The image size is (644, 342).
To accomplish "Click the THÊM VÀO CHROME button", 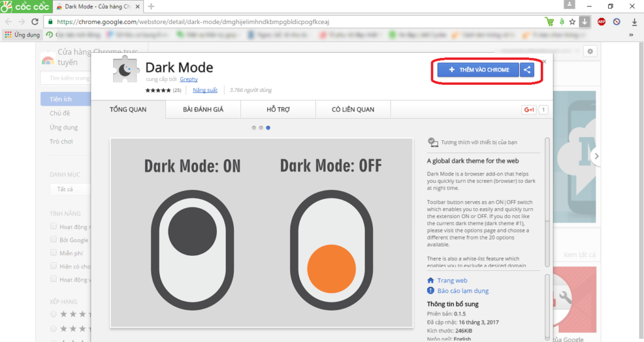I will click(478, 70).
